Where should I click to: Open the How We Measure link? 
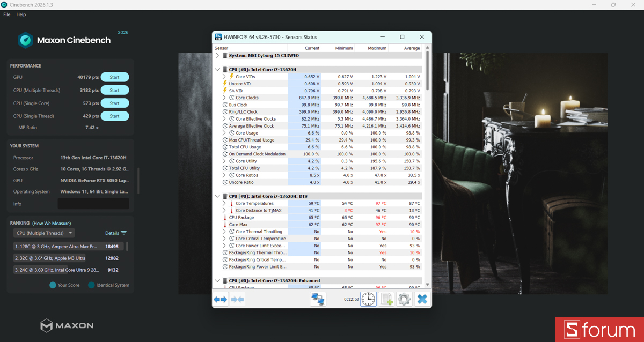(x=52, y=223)
